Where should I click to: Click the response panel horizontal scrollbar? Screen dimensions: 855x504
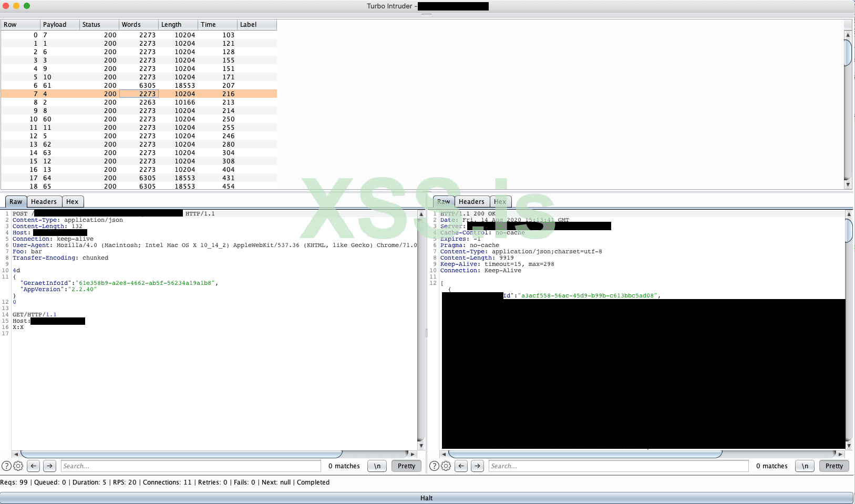tap(585, 454)
